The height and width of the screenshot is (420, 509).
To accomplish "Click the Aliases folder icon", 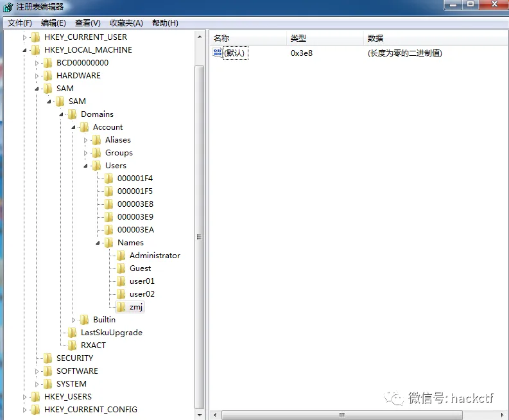I will click(96, 140).
